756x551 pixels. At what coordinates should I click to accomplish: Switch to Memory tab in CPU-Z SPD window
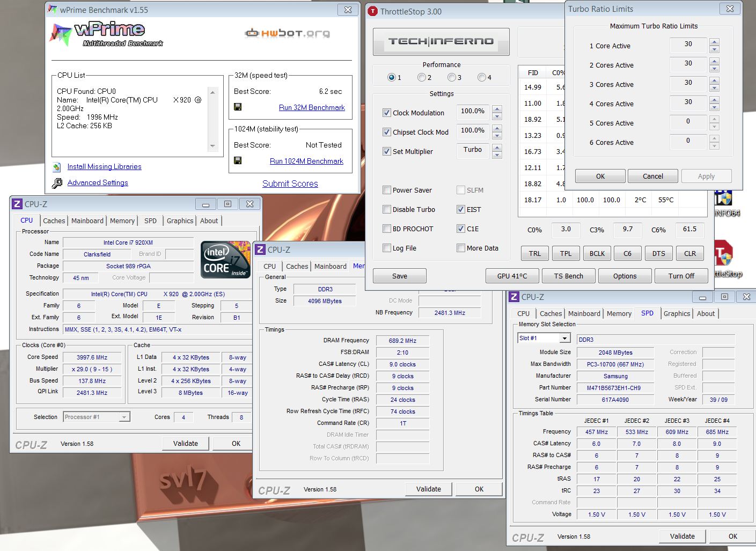[619, 313]
